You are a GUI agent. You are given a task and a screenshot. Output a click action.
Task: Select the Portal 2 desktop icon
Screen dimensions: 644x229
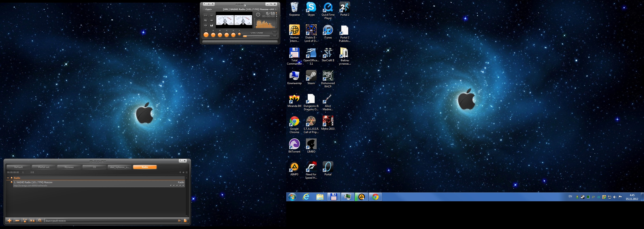pos(345,9)
